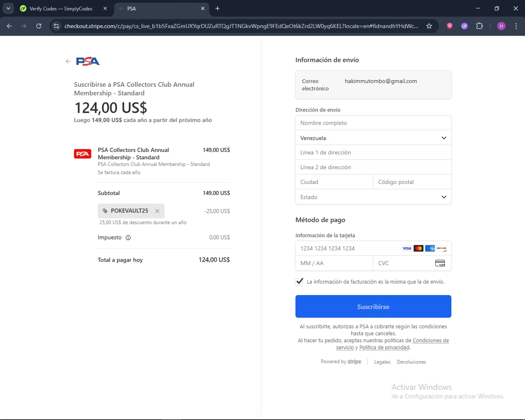Click the red PSA product thumbnail

(83, 154)
